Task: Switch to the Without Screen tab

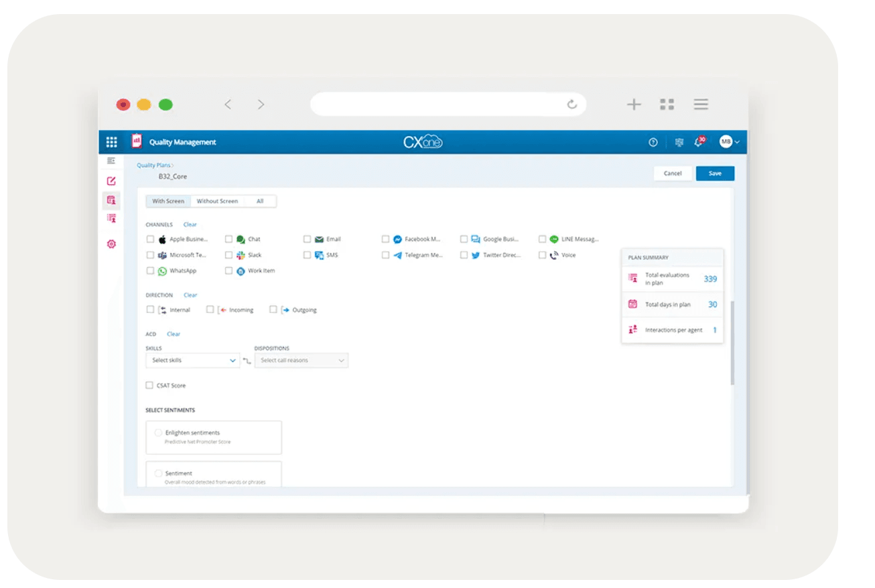Action: 217,201
